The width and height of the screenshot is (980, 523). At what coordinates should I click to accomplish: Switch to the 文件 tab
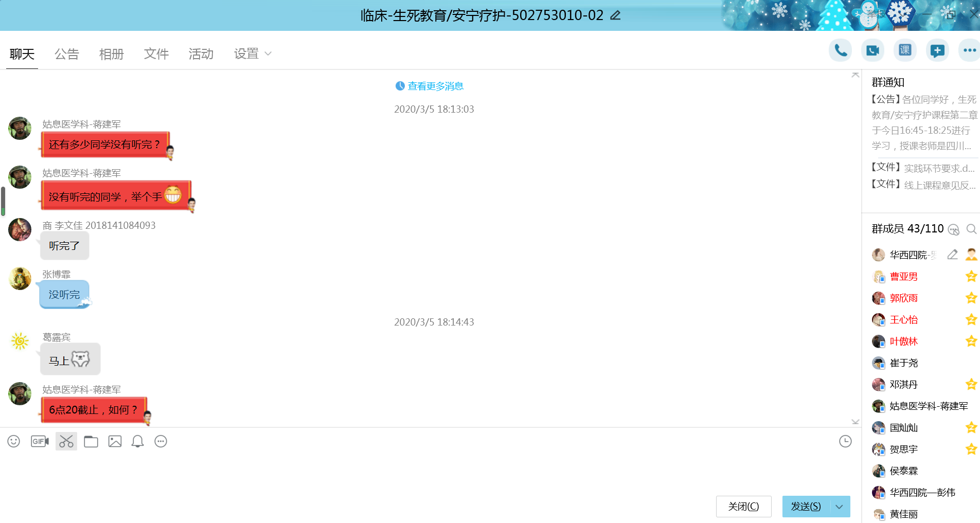(x=156, y=54)
